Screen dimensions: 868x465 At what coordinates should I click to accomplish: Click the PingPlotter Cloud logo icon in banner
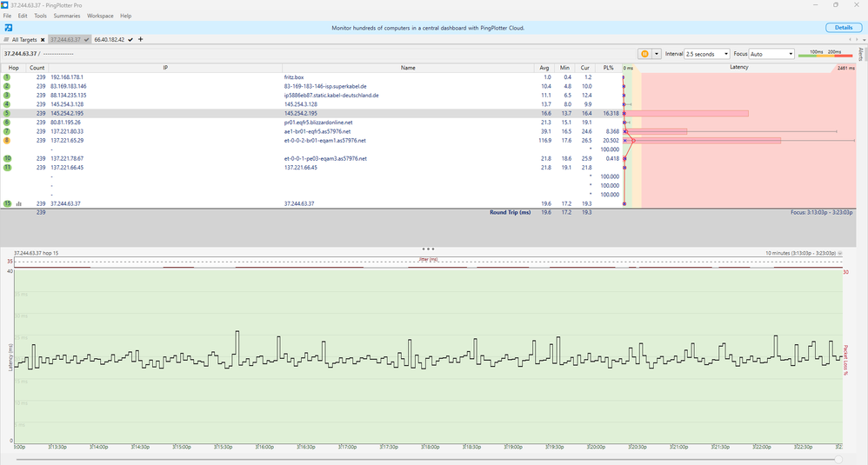point(8,28)
